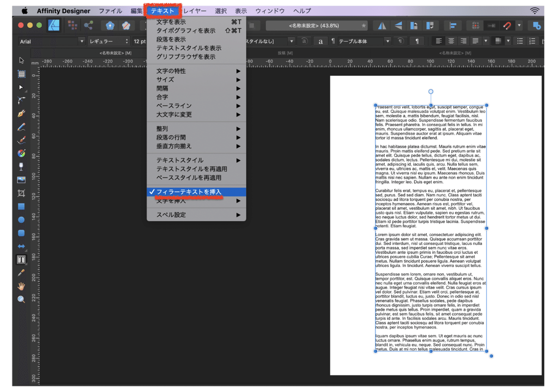Select the Rounded Rectangle tool

click(21, 233)
